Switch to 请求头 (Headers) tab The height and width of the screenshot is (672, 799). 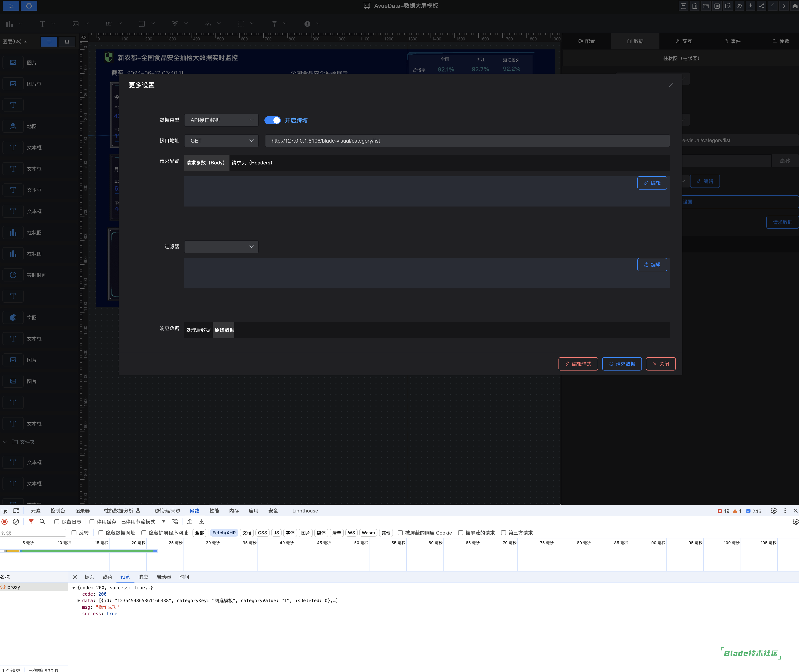click(252, 163)
